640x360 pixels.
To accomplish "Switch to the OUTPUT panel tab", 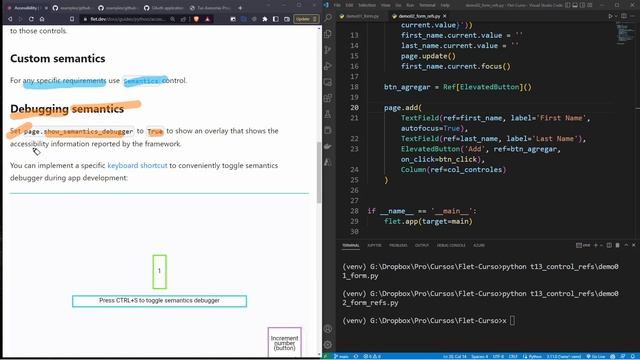I will tap(422, 245).
